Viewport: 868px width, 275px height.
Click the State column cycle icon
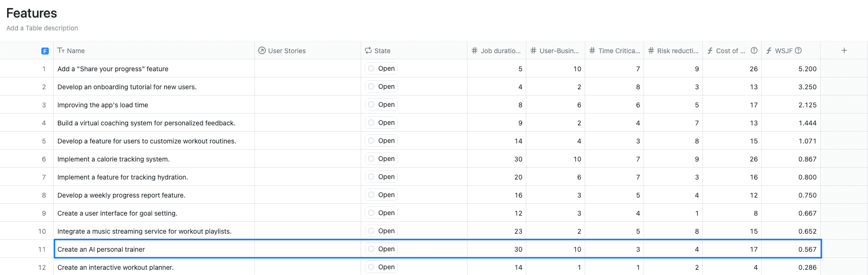[x=368, y=50]
